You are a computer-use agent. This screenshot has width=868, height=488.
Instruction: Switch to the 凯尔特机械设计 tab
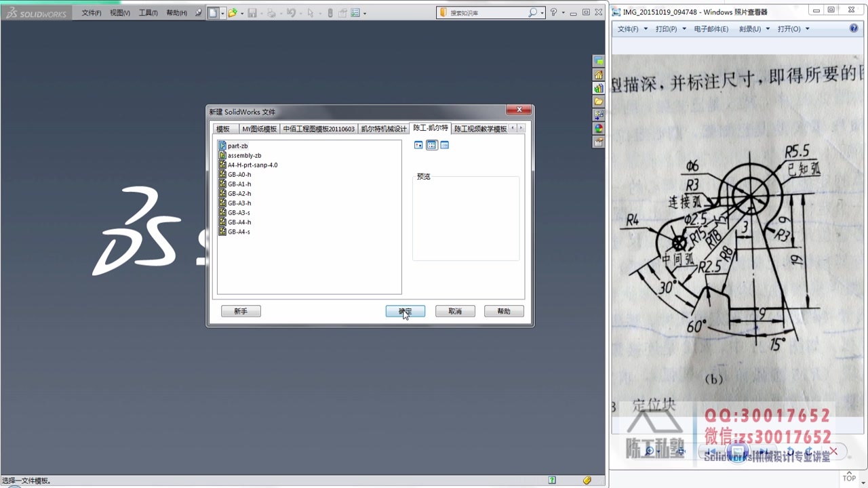click(x=384, y=129)
